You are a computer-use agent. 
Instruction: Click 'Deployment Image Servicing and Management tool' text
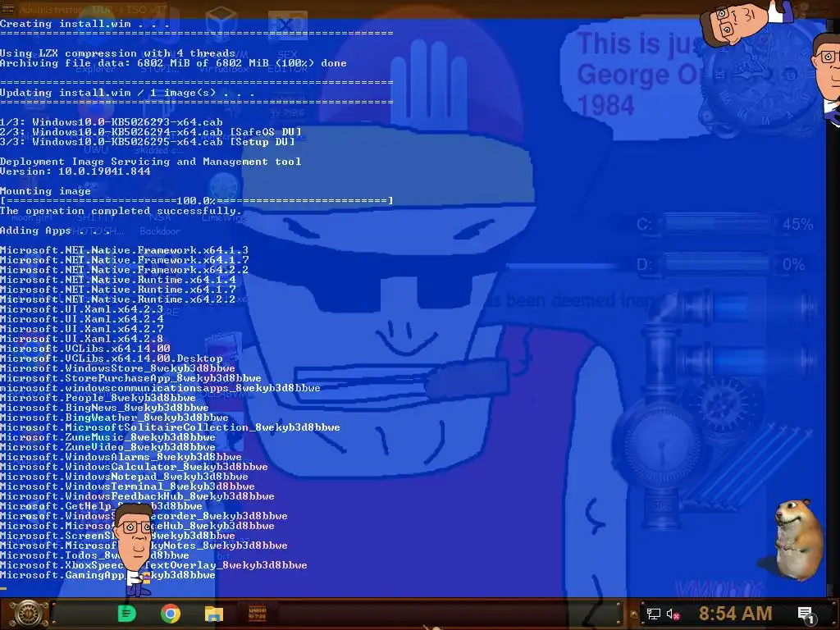tap(151, 162)
